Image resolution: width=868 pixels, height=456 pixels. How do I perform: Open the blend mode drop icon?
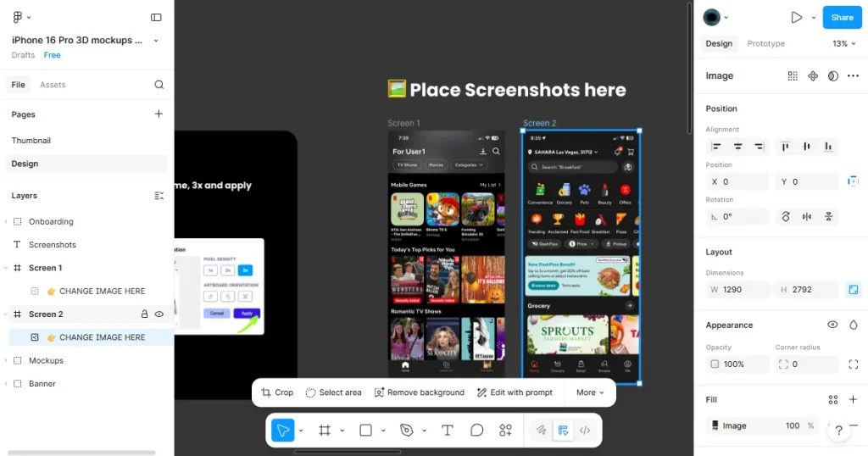pyautogui.click(x=853, y=325)
